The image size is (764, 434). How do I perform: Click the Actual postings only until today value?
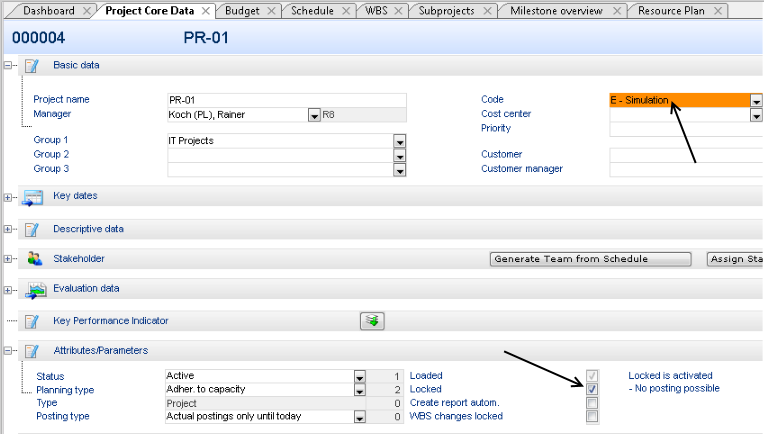[x=234, y=416]
